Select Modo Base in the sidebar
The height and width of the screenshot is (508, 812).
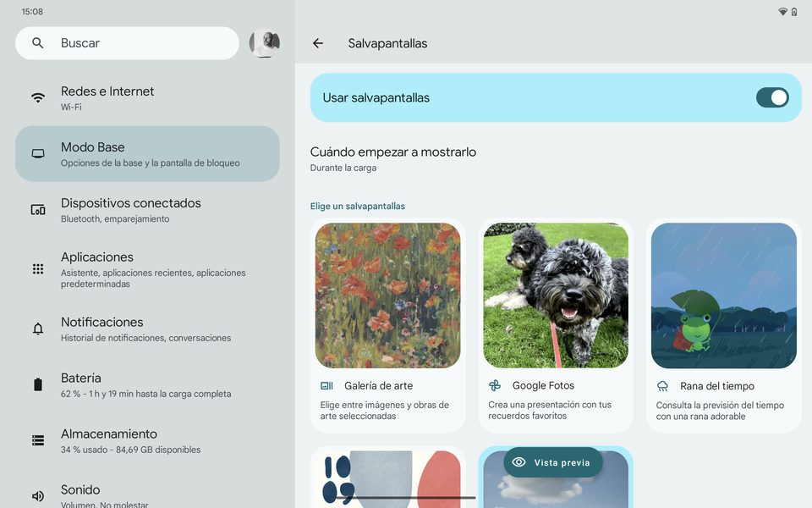click(x=147, y=153)
